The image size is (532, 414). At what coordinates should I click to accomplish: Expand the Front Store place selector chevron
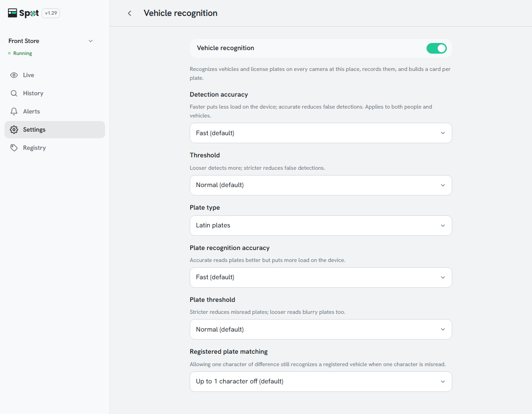pos(91,41)
